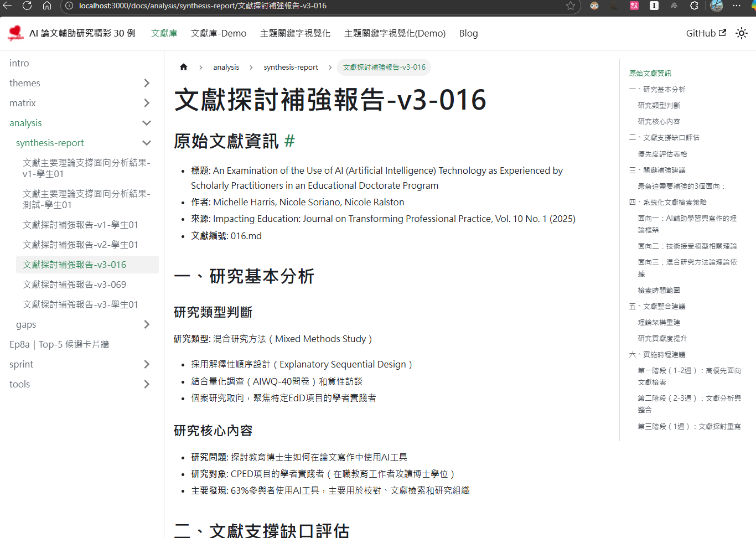Toggle the dark/light mode sun icon
The image size is (756, 538).
[x=742, y=33]
